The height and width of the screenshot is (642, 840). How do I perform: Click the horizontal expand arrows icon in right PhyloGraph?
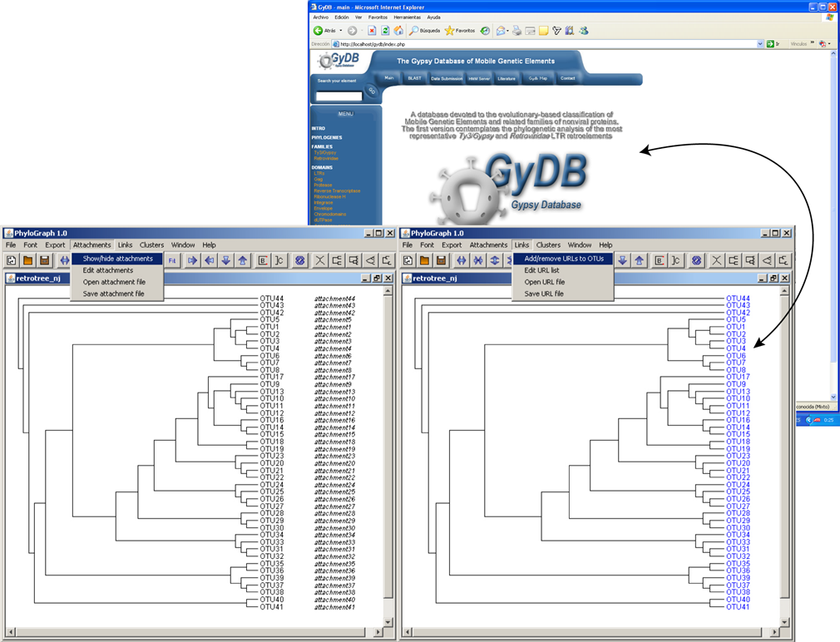point(462,261)
